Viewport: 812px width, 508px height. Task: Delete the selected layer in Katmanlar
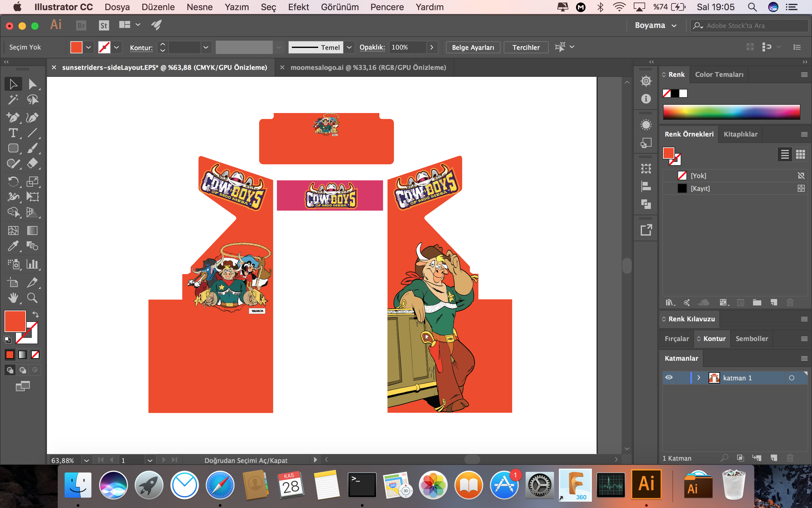790,458
